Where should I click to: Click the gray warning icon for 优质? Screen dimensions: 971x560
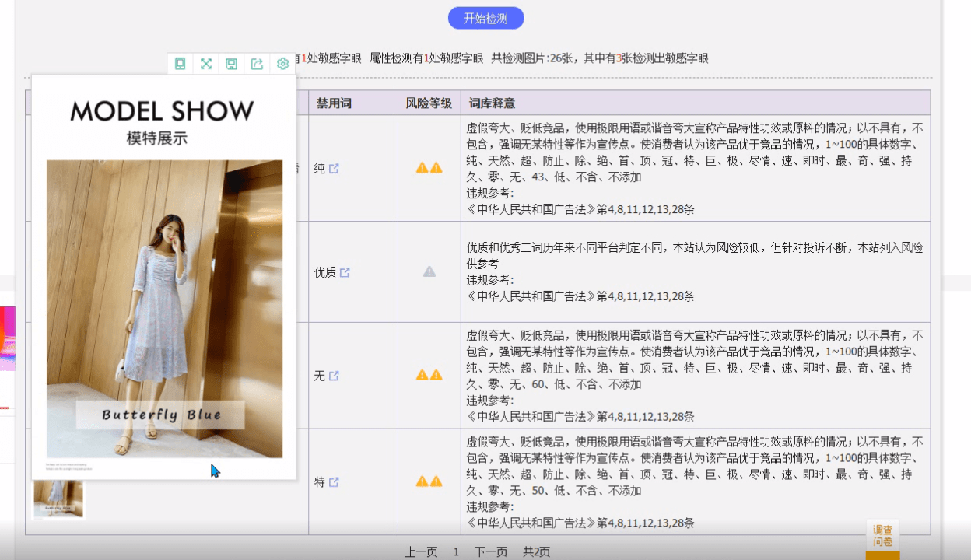pyautogui.click(x=429, y=271)
